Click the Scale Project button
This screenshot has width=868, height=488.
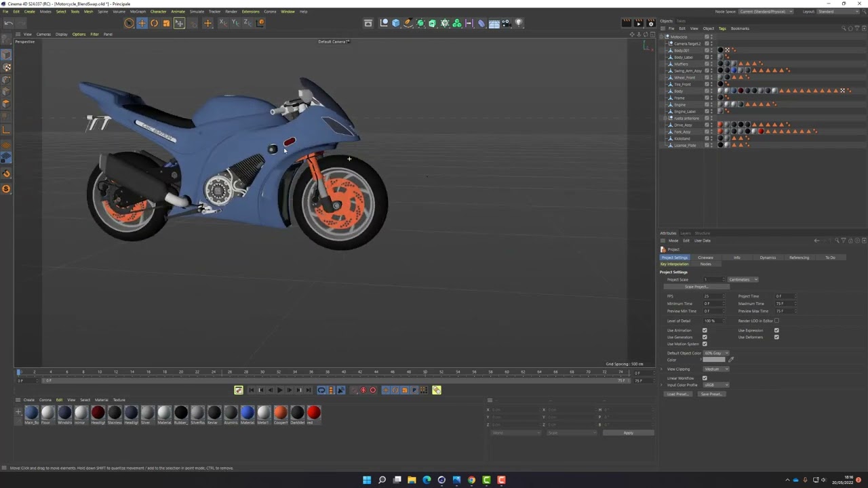696,287
